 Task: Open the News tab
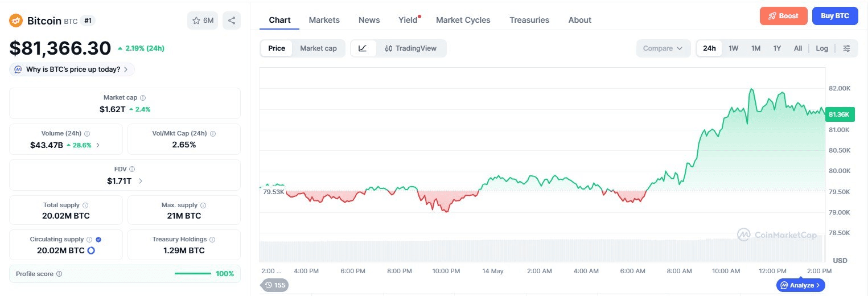click(369, 20)
